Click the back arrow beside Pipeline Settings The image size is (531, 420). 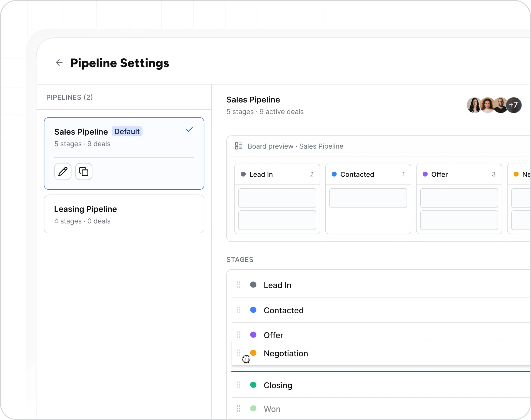pos(59,63)
